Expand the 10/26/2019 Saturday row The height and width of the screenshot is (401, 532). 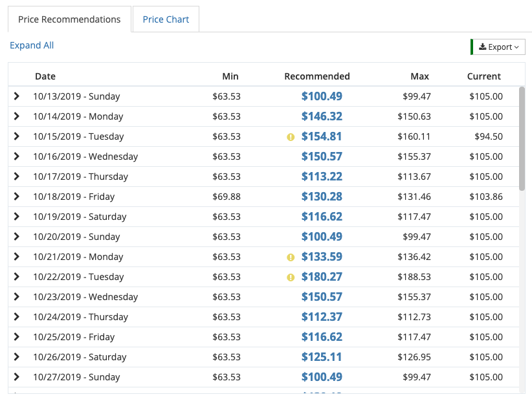(17, 357)
